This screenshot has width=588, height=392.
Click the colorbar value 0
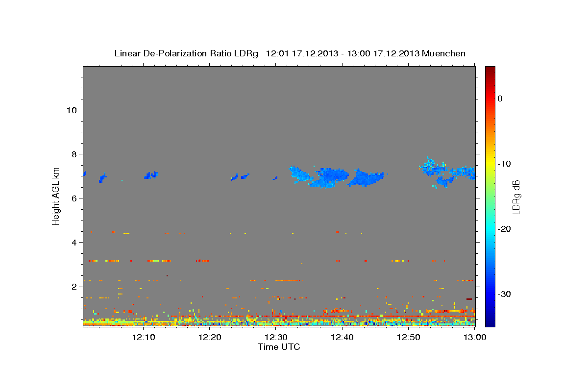(x=500, y=98)
